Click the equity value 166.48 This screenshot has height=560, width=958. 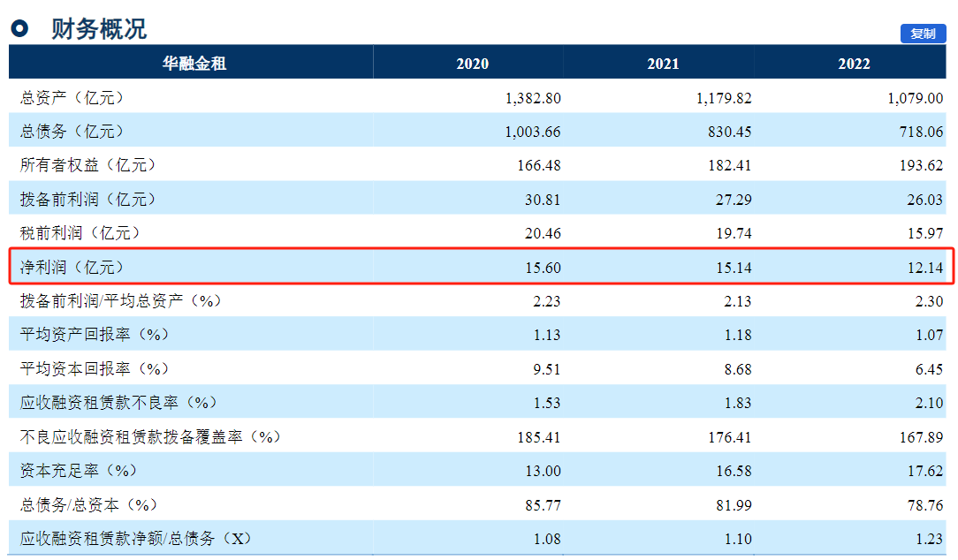point(539,165)
